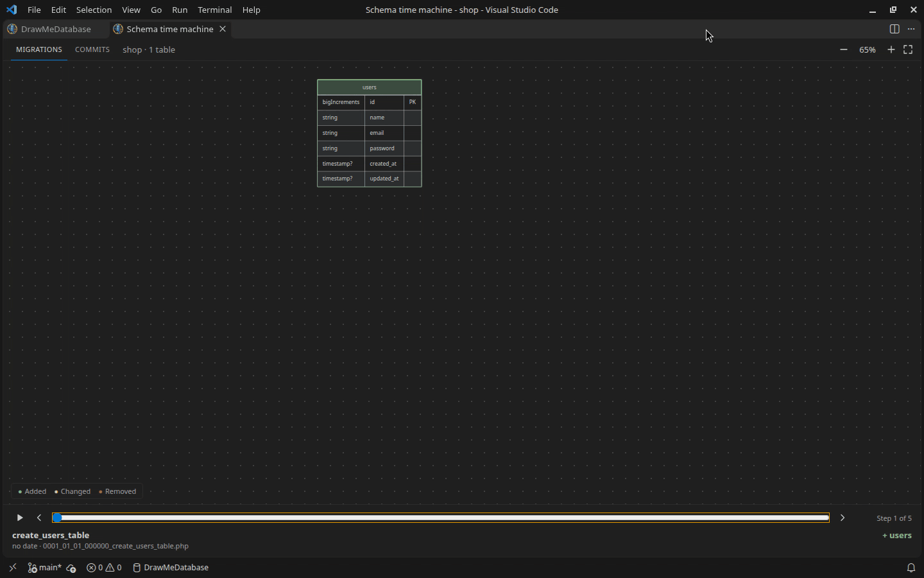Click the DrawMeDatabase status bar item
The width and height of the screenshot is (924, 578).
pos(171,568)
